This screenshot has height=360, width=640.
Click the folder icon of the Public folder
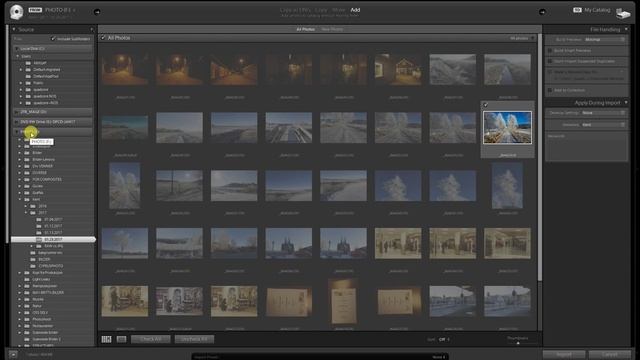[28, 83]
